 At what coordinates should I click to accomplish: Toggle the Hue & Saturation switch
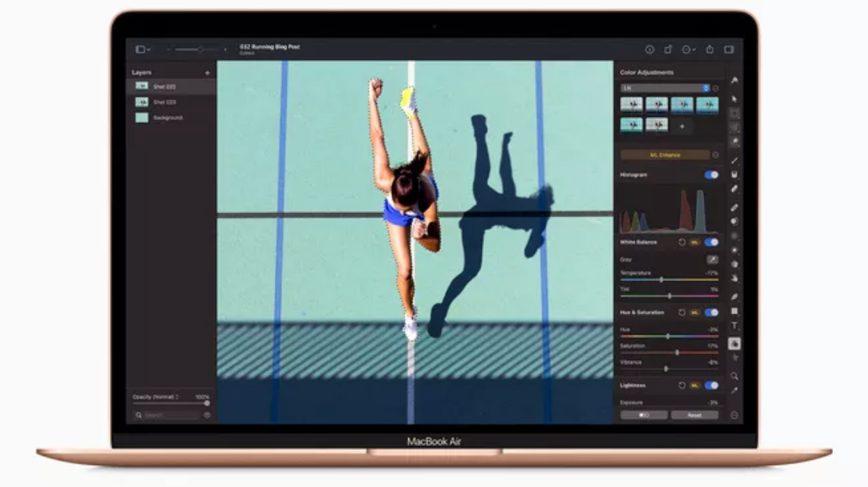click(x=712, y=313)
